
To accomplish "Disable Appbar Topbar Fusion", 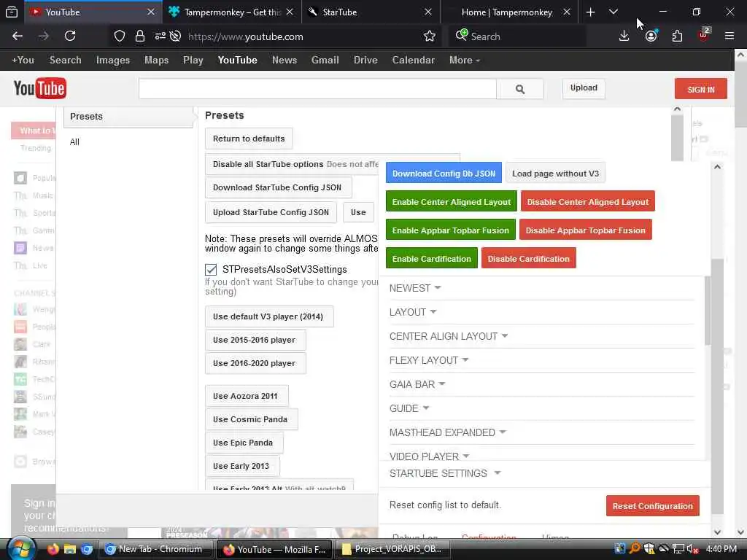I will [x=585, y=230].
